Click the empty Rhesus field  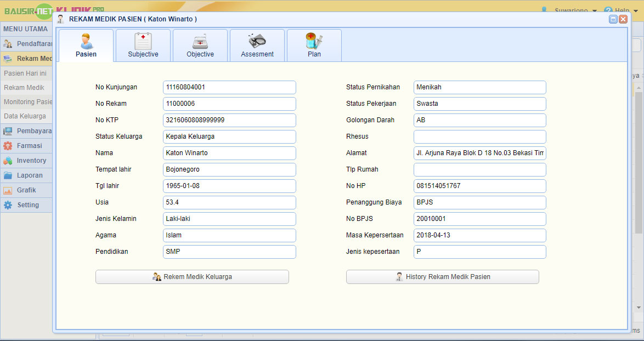479,137
